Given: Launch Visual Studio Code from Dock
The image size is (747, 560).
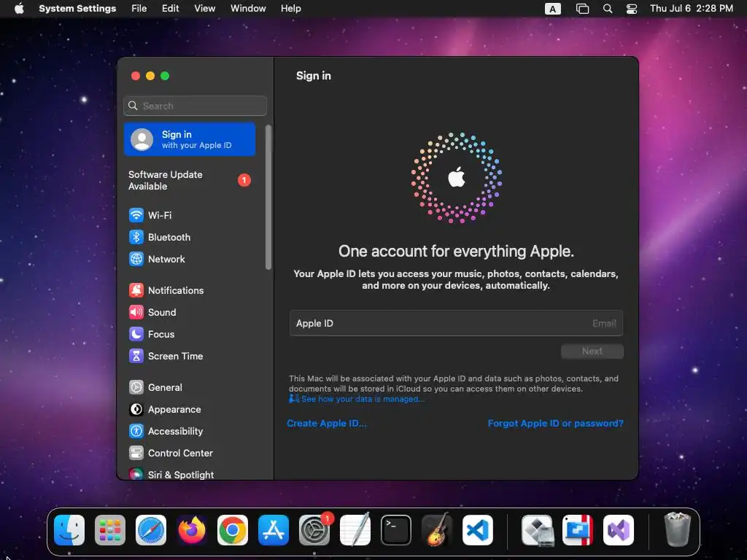Looking at the screenshot, I should tap(478, 530).
